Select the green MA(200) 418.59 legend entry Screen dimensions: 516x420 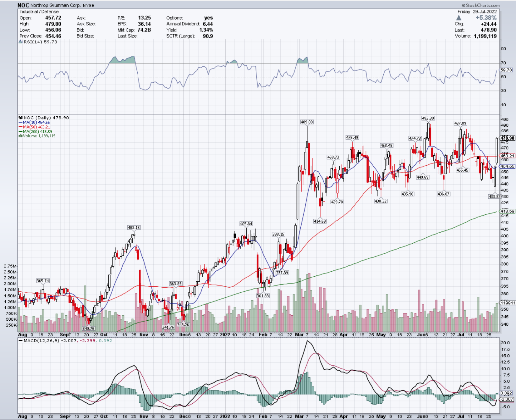pos(36,132)
